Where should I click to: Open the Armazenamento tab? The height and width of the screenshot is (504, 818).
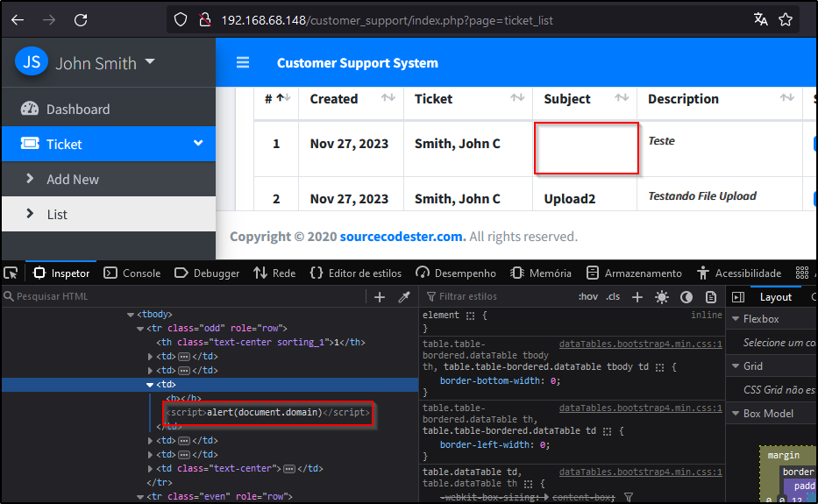[x=634, y=273]
